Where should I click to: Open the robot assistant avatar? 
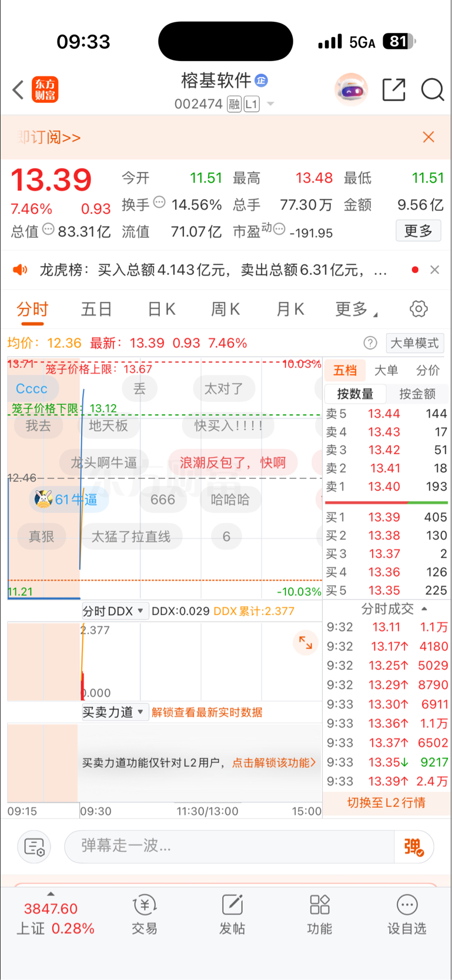tap(351, 89)
